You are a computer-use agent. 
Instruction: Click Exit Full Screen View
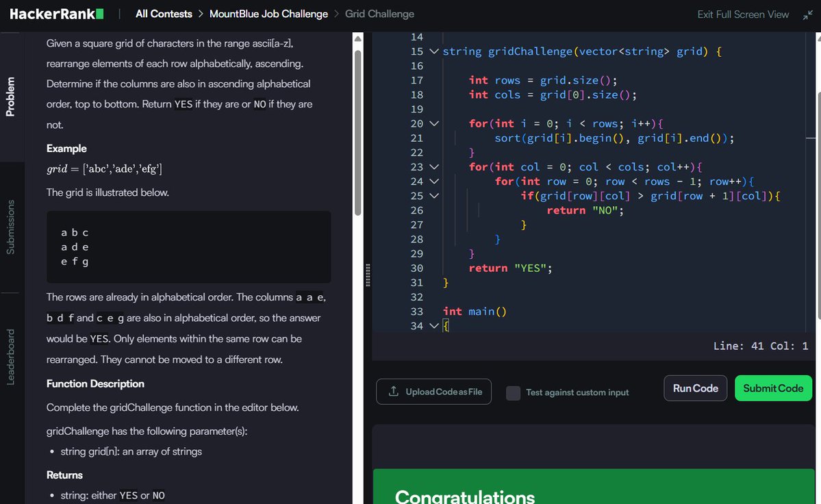click(x=743, y=14)
